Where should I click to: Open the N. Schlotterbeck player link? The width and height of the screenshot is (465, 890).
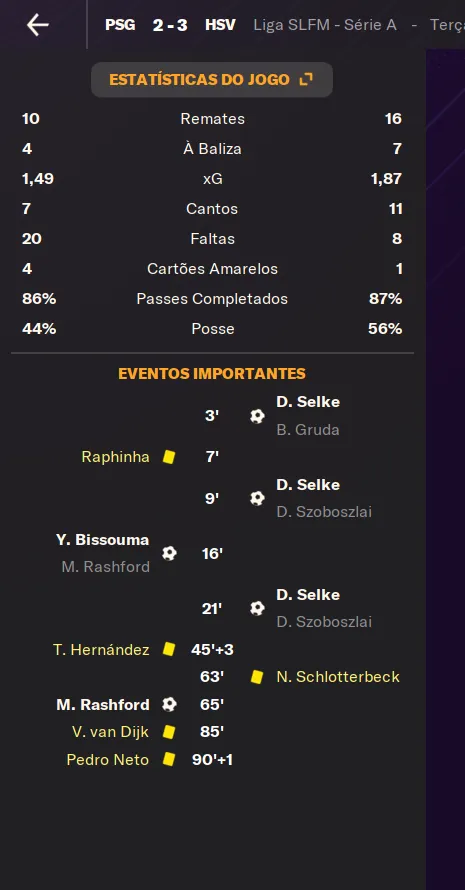pos(338,677)
